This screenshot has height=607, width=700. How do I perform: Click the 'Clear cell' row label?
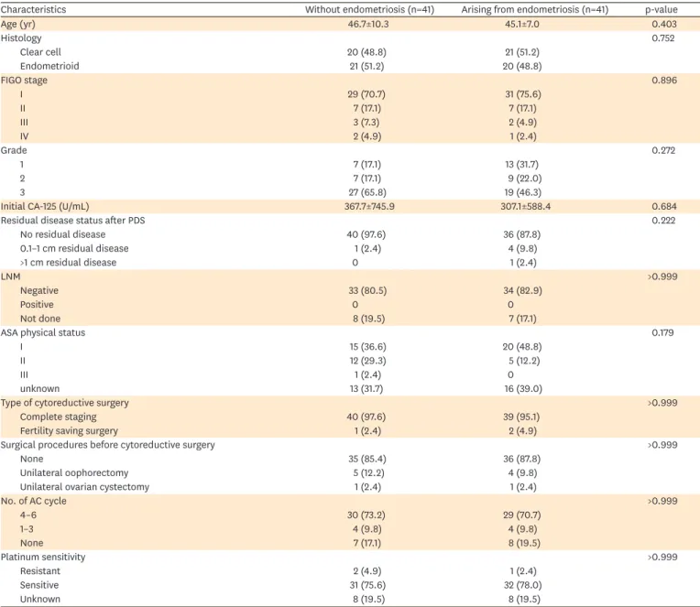40,52
